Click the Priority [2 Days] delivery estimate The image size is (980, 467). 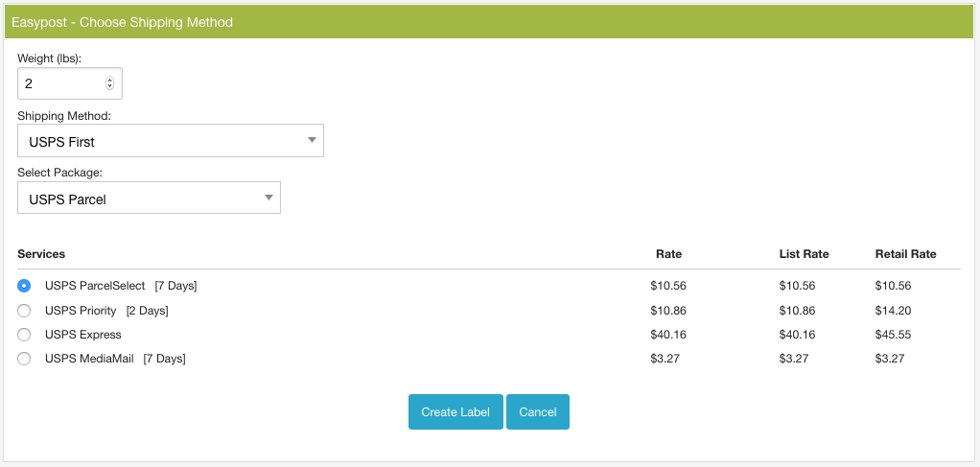147,310
